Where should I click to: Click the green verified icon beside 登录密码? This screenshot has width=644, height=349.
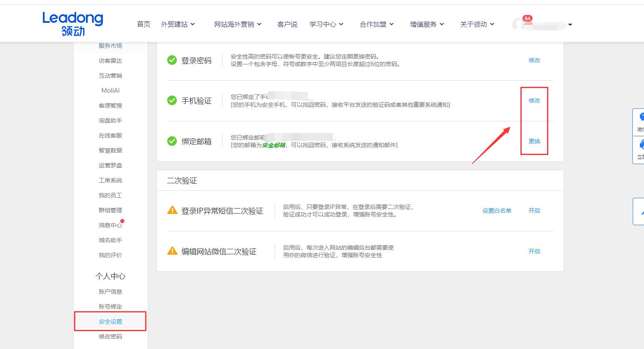pyautogui.click(x=172, y=60)
